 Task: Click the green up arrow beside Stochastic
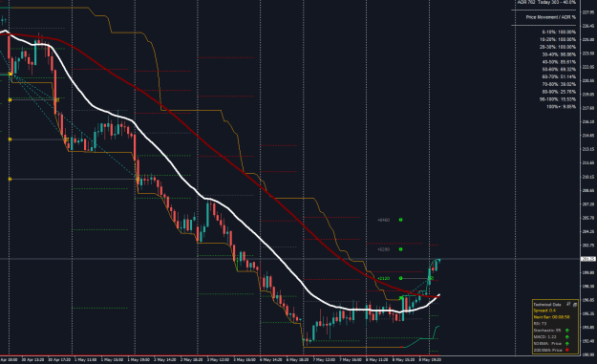coord(567,331)
